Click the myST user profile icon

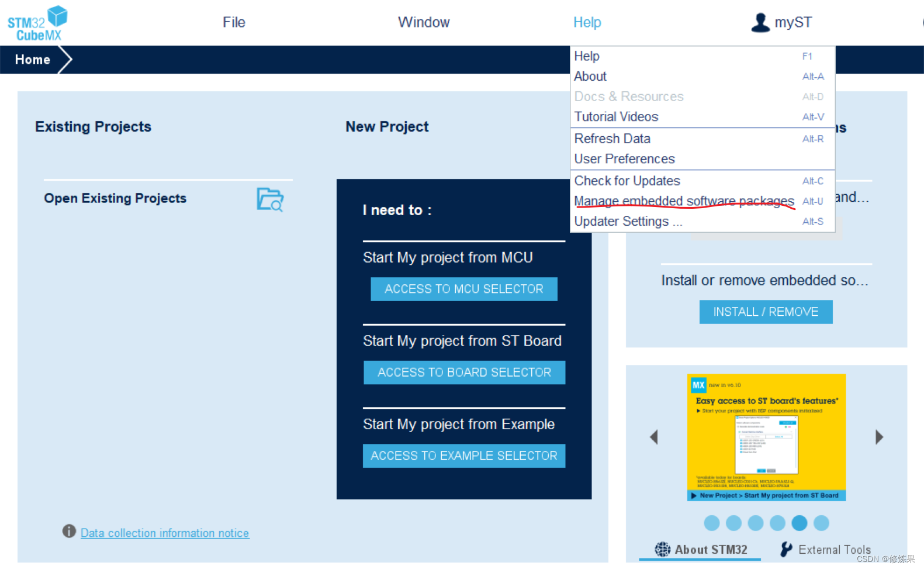[x=760, y=22]
